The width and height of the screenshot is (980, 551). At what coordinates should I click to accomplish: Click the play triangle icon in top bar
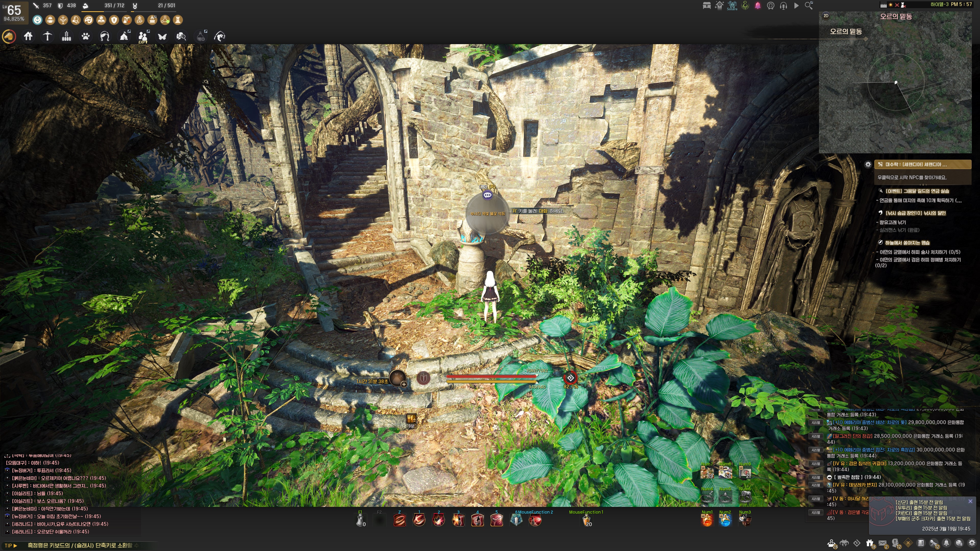(796, 6)
